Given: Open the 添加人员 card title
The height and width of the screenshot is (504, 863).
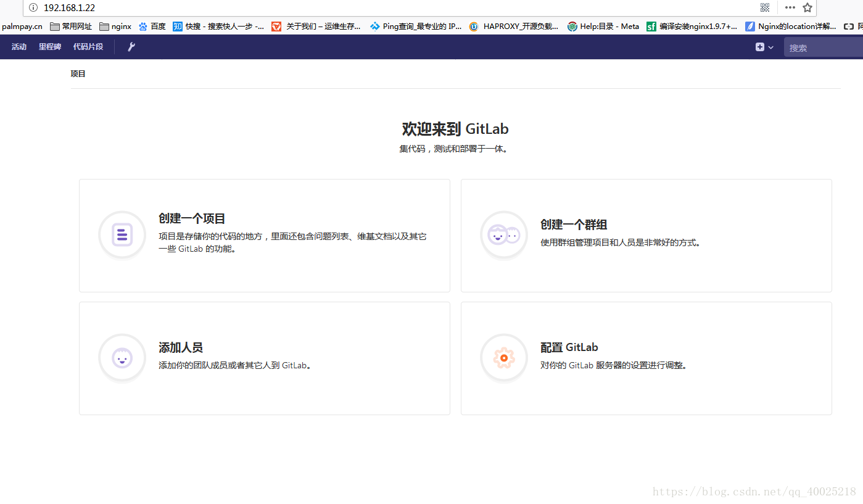Looking at the screenshot, I should click(181, 347).
